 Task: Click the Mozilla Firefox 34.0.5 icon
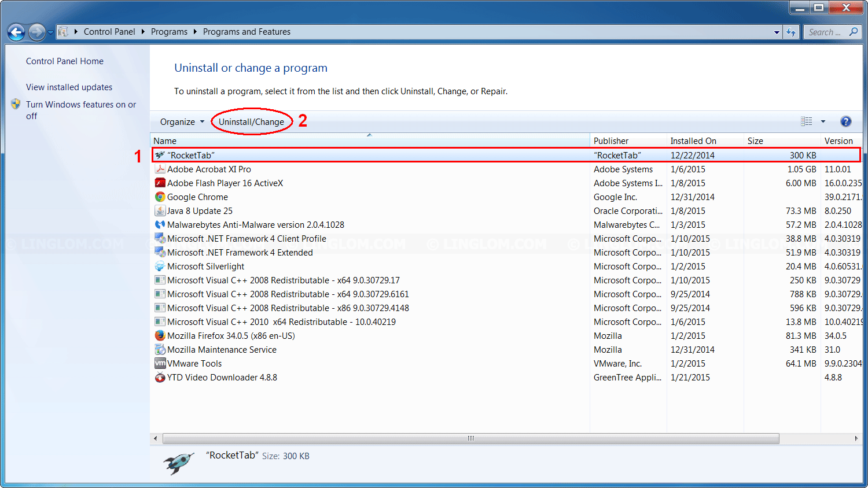coord(160,335)
